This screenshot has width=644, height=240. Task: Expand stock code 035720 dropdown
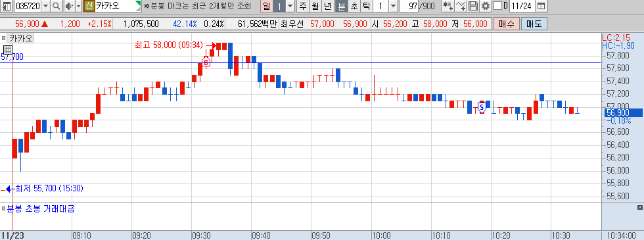(x=45, y=6)
